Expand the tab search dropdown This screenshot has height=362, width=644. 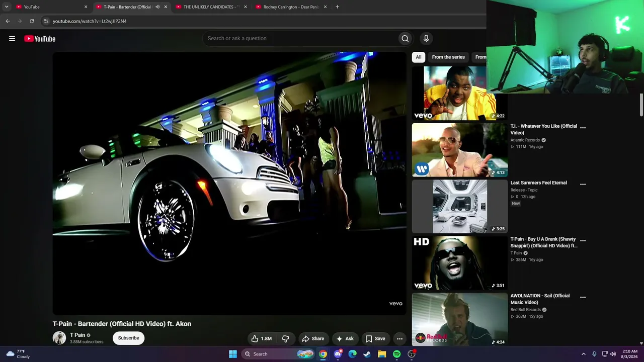coord(7,7)
